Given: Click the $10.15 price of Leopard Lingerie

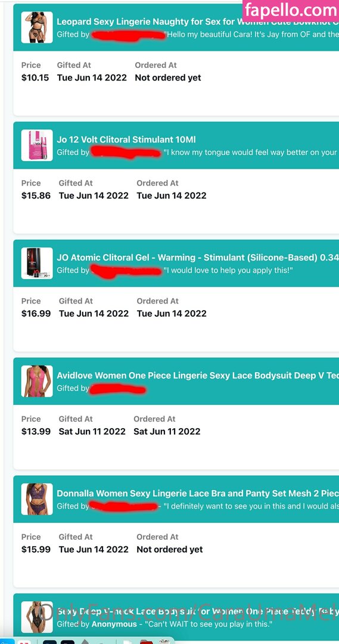Looking at the screenshot, I should [x=35, y=78].
